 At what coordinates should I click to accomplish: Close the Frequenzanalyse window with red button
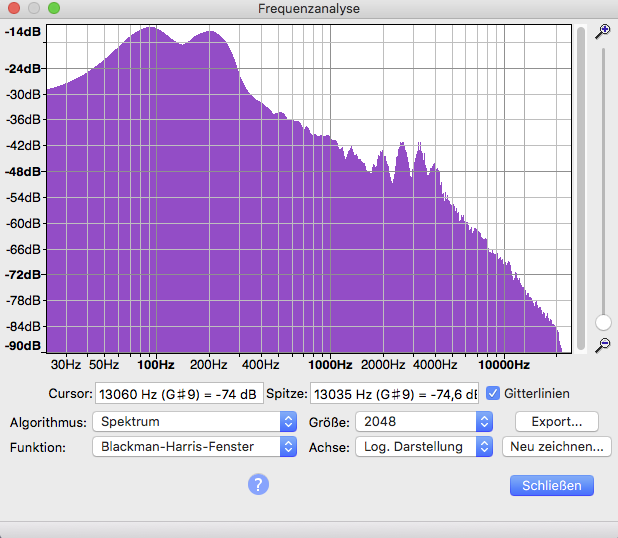click(14, 8)
